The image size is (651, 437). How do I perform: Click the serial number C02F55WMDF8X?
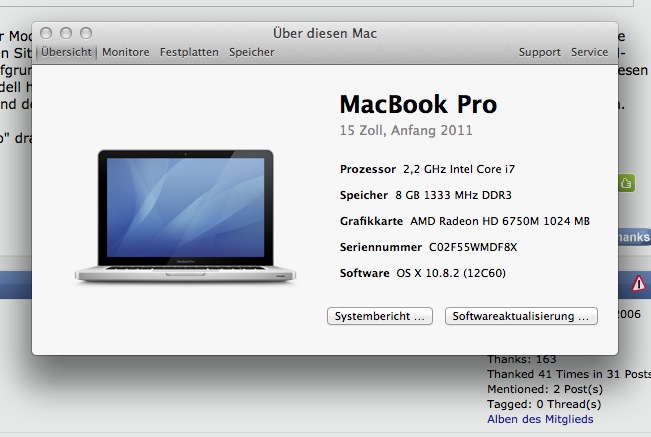point(473,247)
